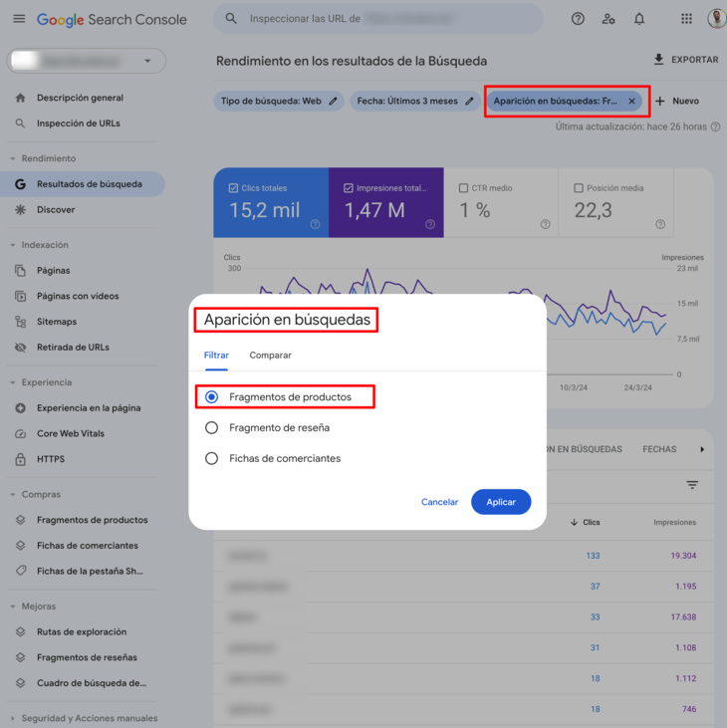
Task: Add a new filter with Nuevo
Action: click(677, 102)
